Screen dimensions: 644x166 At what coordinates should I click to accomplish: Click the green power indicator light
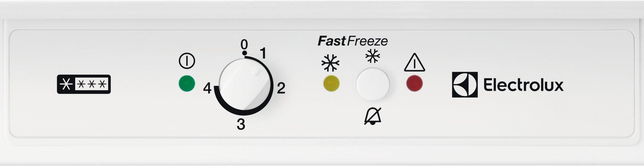pyautogui.click(x=187, y=83)
